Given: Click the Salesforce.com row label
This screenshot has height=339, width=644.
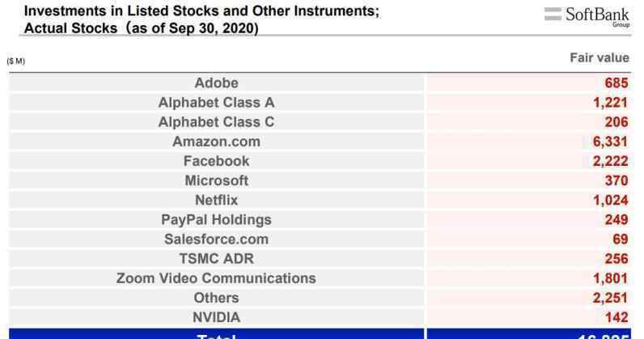Looking at the screenshot, I should [217, 239].
